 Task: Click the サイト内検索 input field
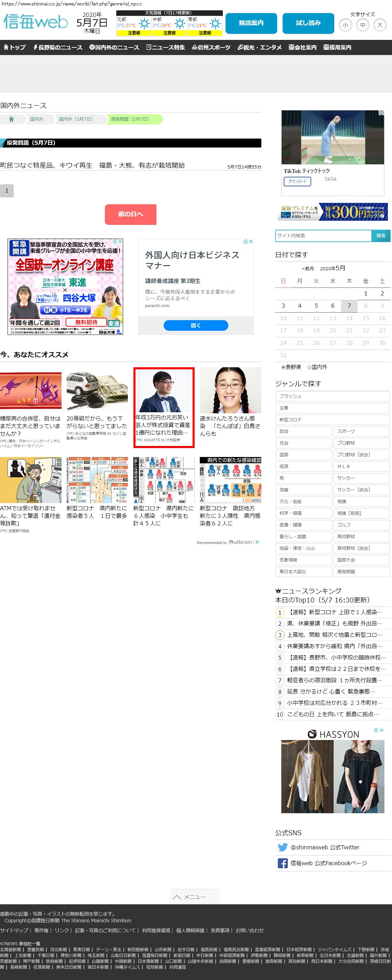pos(323,236)
